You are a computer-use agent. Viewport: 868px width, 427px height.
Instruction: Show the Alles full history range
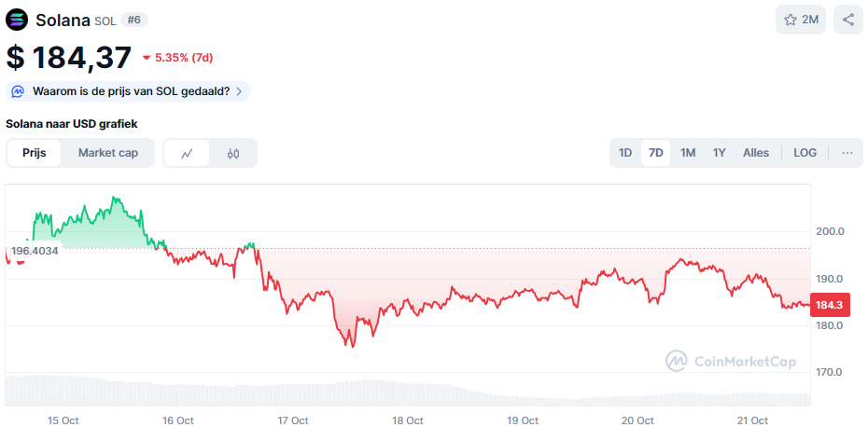[756, 153]
